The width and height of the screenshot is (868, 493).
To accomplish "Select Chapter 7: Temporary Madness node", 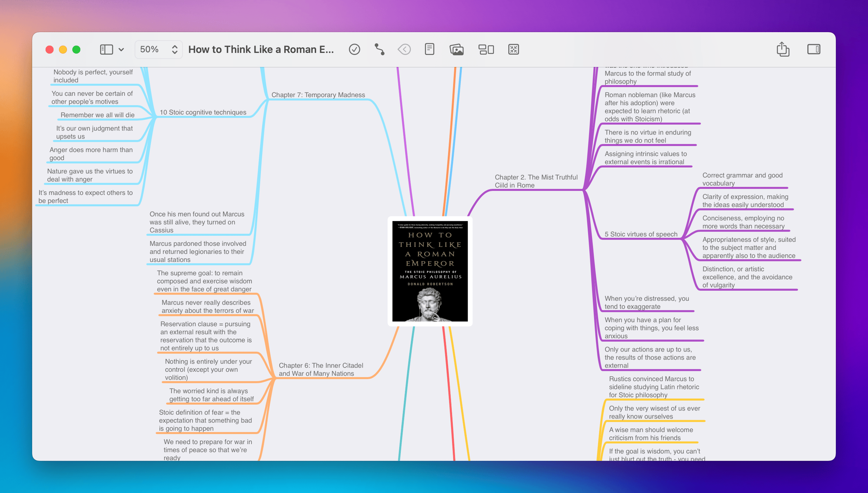I will (x=318, y=95).
